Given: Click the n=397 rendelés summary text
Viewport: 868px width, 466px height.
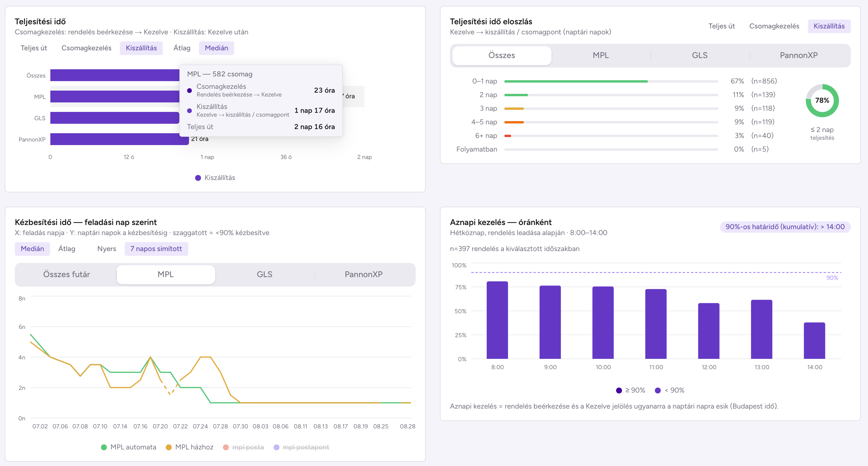Looking at the screenshot, I should click(515, 249).
